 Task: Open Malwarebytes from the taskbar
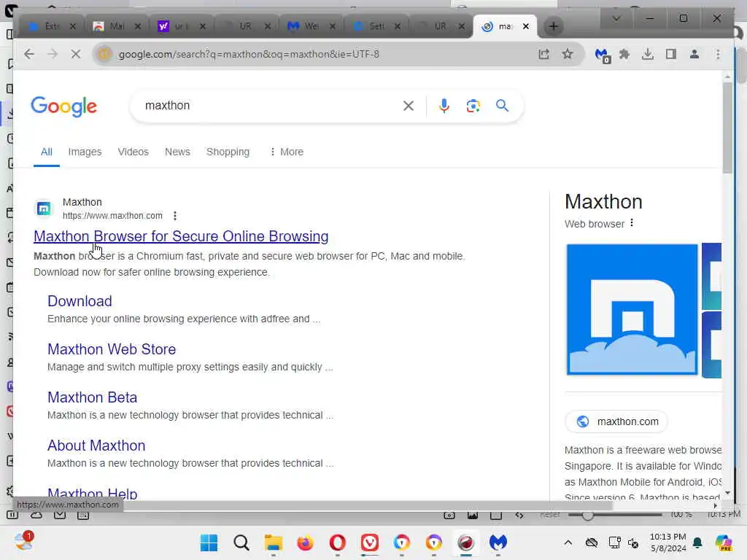498,542
